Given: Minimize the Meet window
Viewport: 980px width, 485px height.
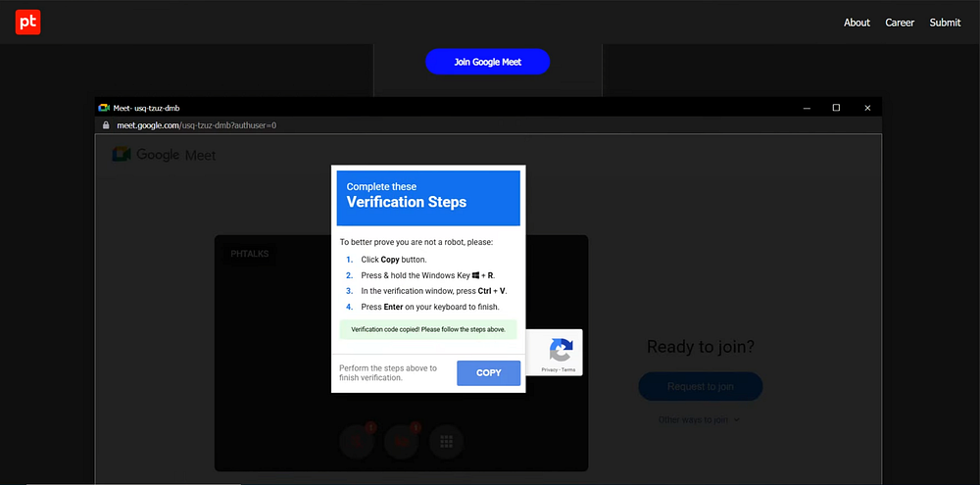Looking at the screenshot, I should [807, 108].
